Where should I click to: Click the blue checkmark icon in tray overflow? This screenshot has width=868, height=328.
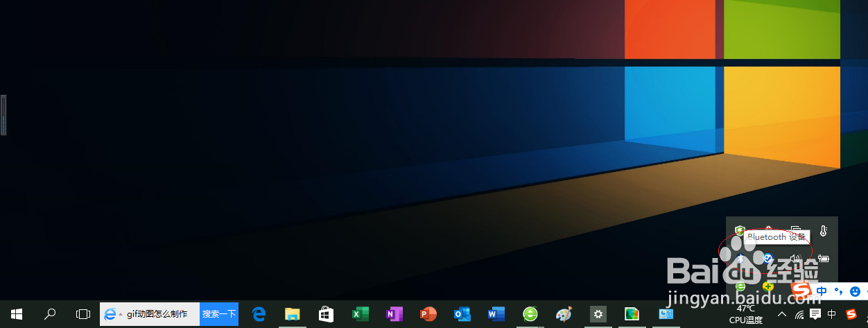[768, 259]
